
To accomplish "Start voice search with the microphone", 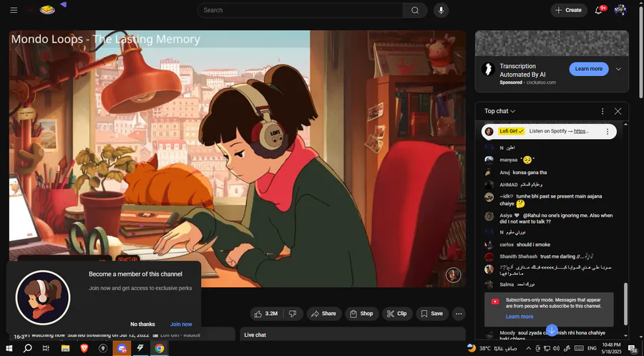I will pos(441,10).
